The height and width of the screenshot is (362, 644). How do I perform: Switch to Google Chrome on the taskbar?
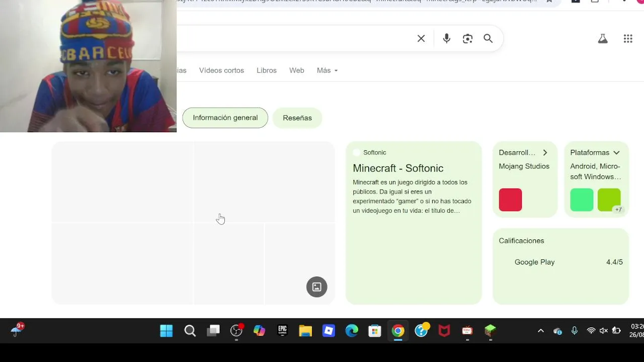(398, 331)
